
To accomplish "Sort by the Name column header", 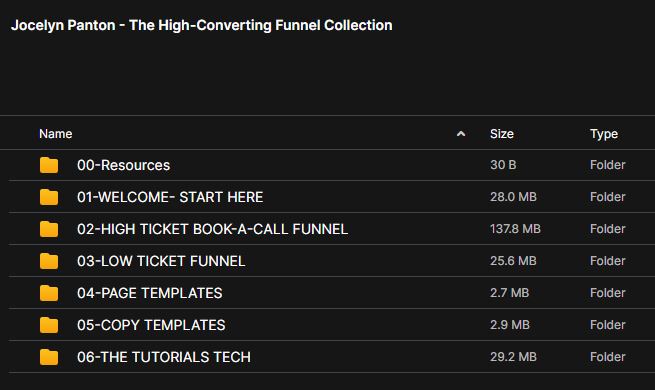I will [x=56, y=134].
